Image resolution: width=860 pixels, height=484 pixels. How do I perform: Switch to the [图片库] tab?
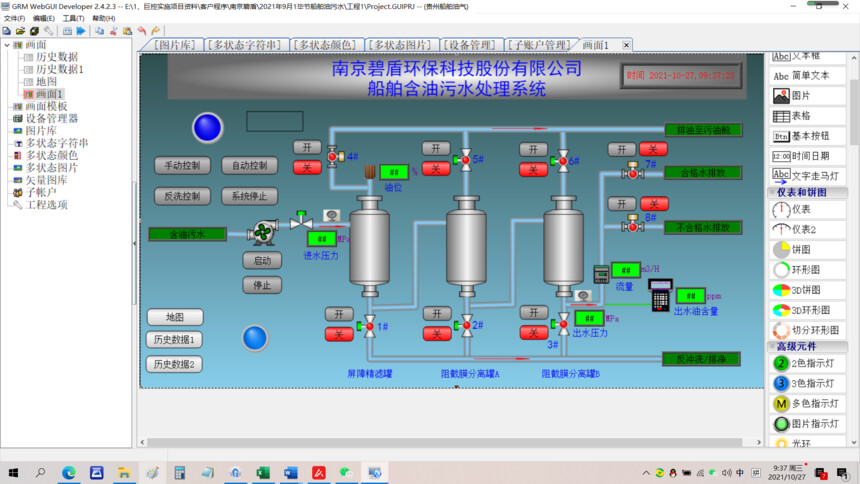pos(174,45)
